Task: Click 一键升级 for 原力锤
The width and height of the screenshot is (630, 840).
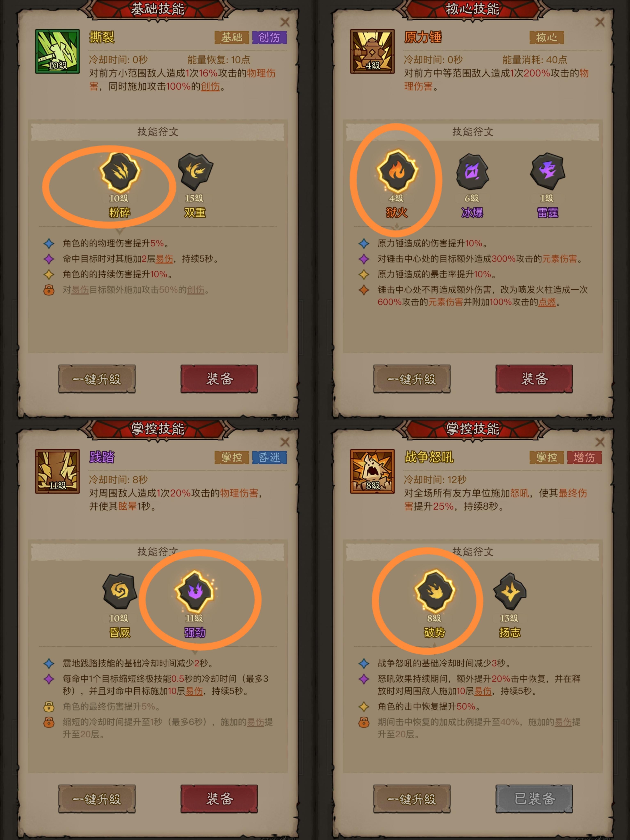Action: (x=412, y=379)
